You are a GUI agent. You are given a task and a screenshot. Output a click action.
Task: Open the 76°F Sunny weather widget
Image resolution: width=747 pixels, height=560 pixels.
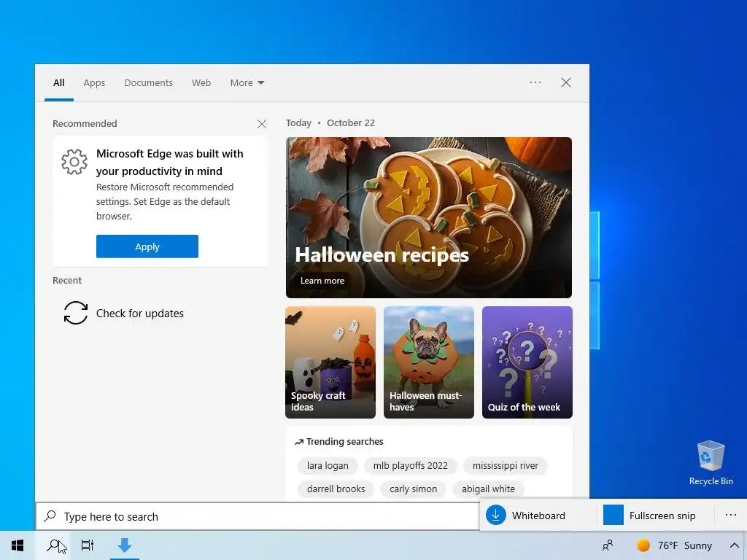[675, 545]
